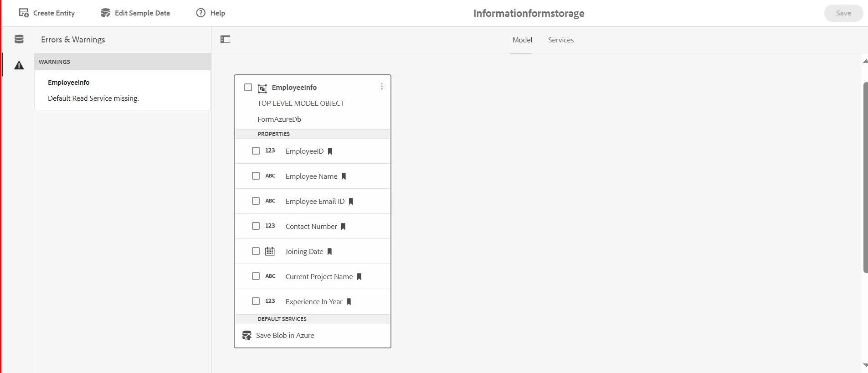Check the EmployeeInfo entity checkbox
The width and height of the screenshot is (868, 373).
click(x=248, y=87)
